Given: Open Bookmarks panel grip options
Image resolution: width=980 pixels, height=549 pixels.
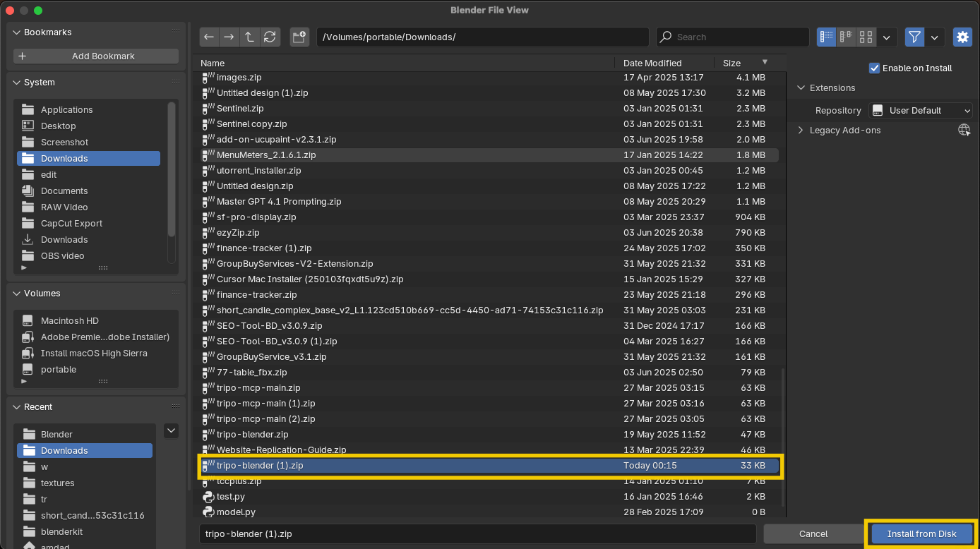Looking at the screenshot, I should [175, 32].
